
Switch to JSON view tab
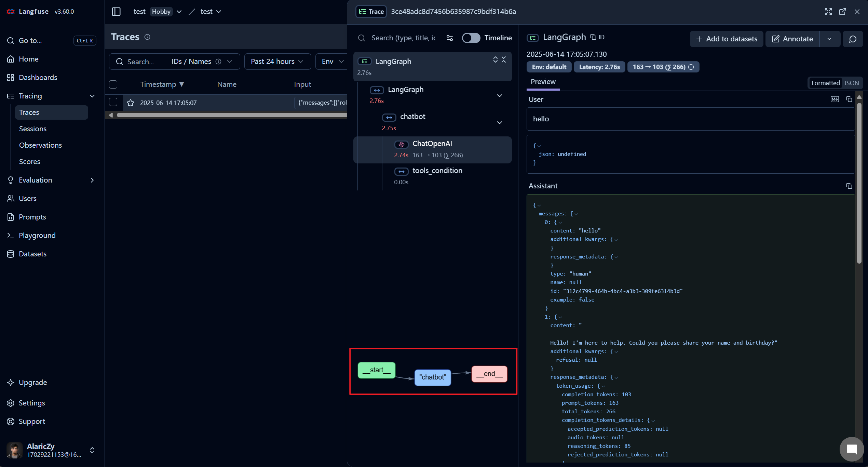[x=851, y=83]
